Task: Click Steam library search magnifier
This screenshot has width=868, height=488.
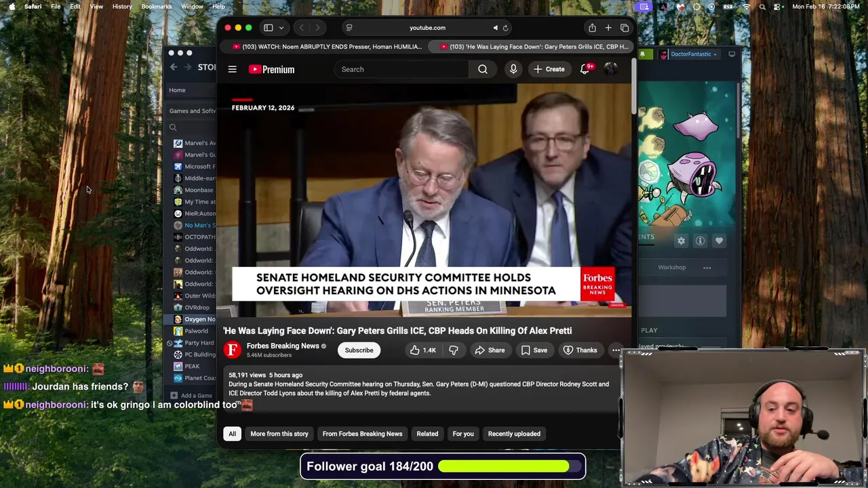Action: click(173, 127)
